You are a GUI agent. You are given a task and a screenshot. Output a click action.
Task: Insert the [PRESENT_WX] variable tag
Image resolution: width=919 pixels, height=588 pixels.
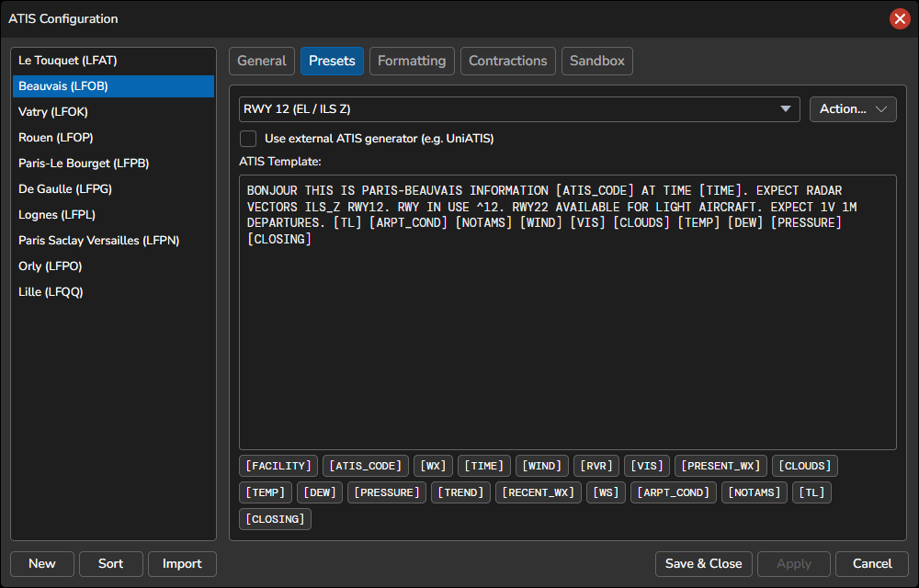pos(720,466)
